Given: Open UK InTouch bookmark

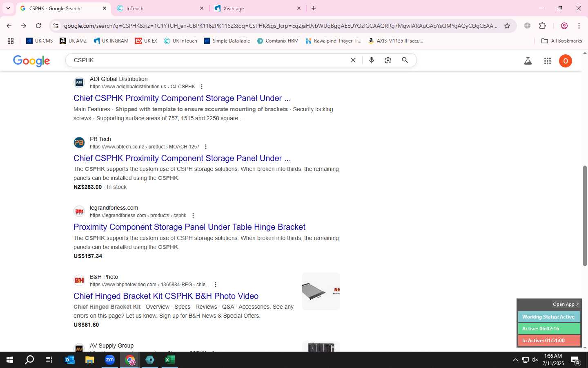Looking at the screenshot, I should point(180,41).
